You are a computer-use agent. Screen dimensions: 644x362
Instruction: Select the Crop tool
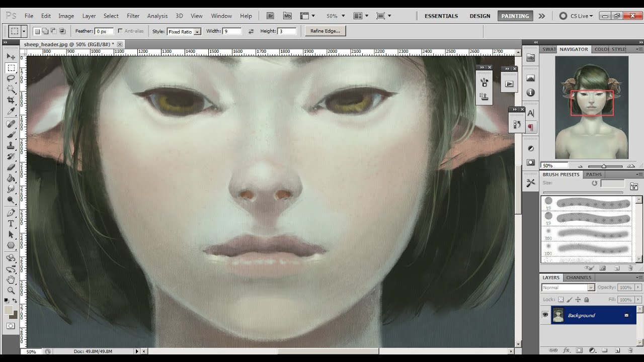click(11, 101)
